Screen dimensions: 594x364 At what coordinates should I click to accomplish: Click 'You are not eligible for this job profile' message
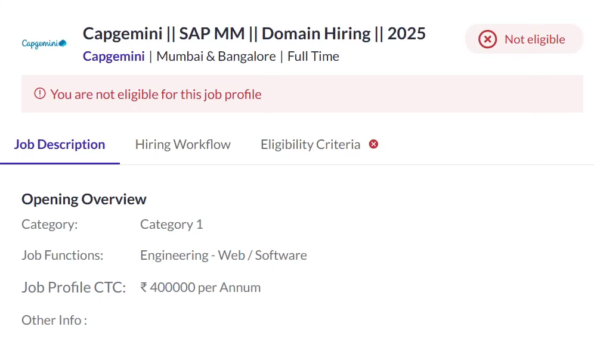pos(156,94)
